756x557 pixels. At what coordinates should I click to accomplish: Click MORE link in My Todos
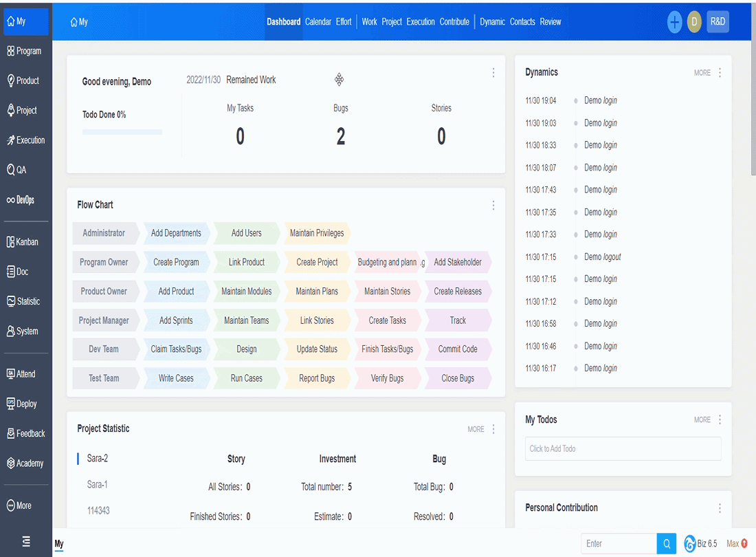[702, 419]
